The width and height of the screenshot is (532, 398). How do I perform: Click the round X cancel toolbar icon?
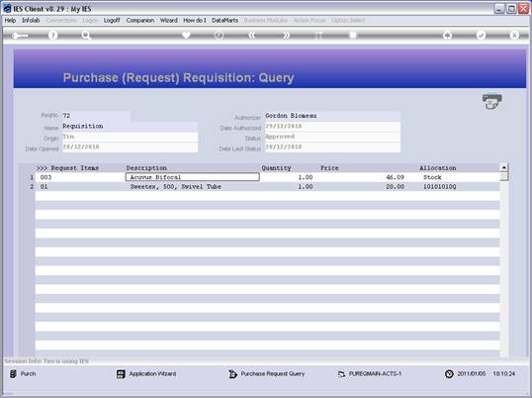point(514,36)
